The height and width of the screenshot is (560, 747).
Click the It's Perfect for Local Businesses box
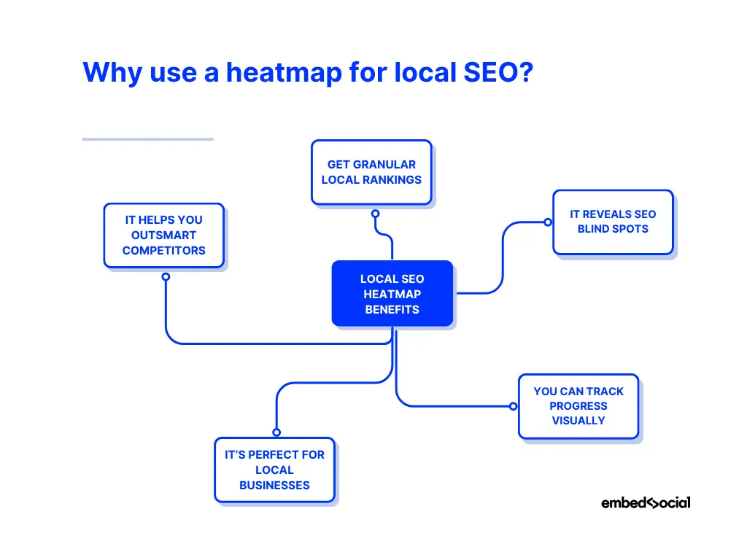274,470
